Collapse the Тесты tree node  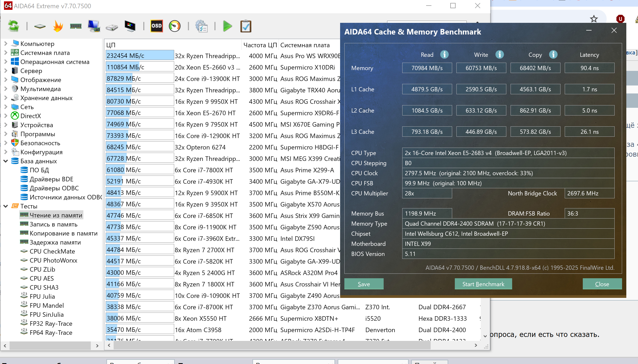point(6,206)
